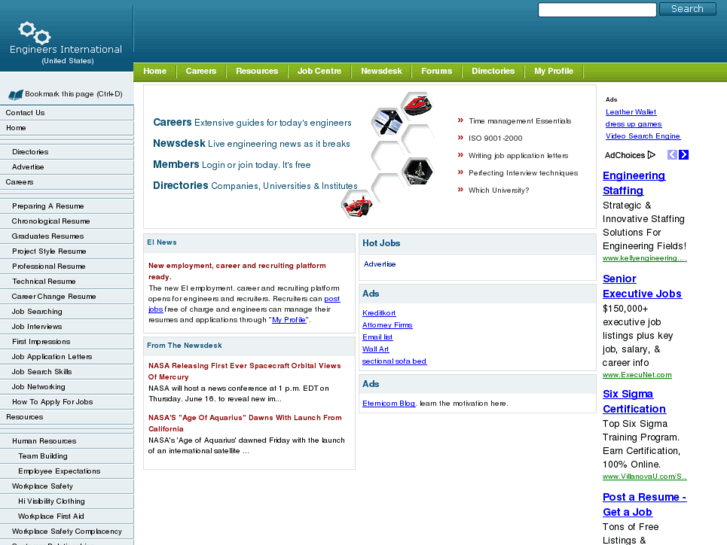Open First Impressions sidebar item
The width and height of the screenshot is (727, 545).
67,342
